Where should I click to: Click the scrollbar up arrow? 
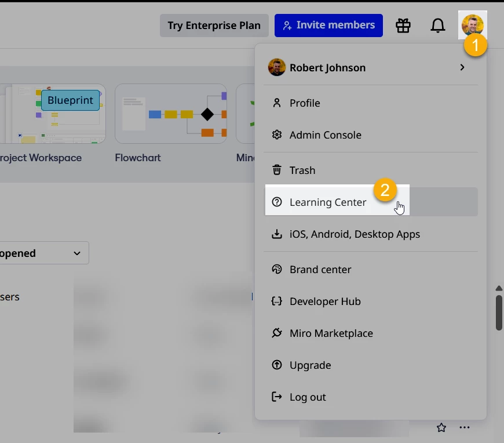499,288
